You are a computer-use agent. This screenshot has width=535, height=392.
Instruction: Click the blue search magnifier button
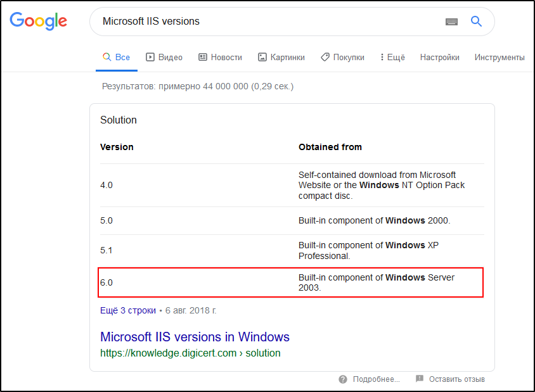476,22
